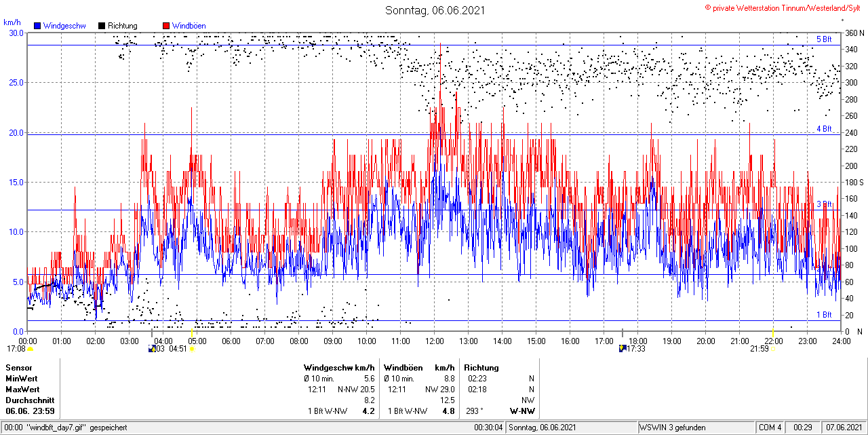
Task: Click the MaxWert row label
Action: (22, 390)
